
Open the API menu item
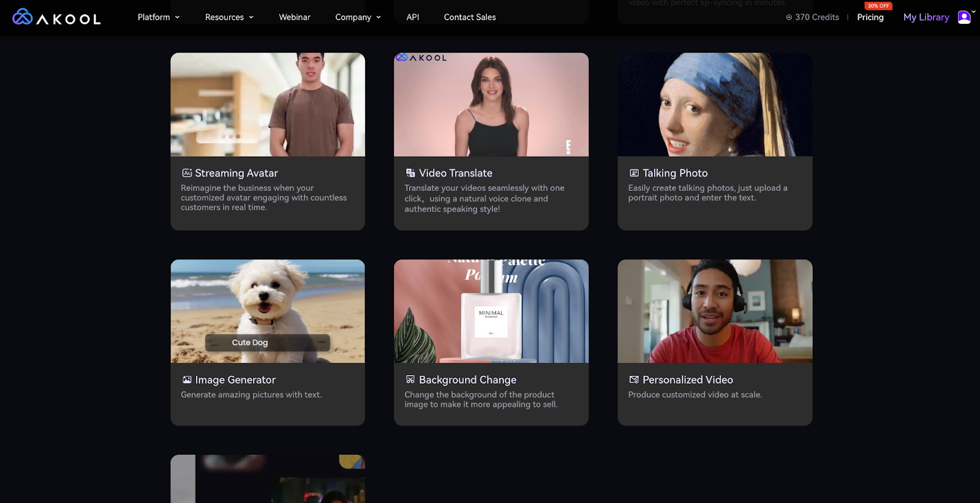point(413,17)
